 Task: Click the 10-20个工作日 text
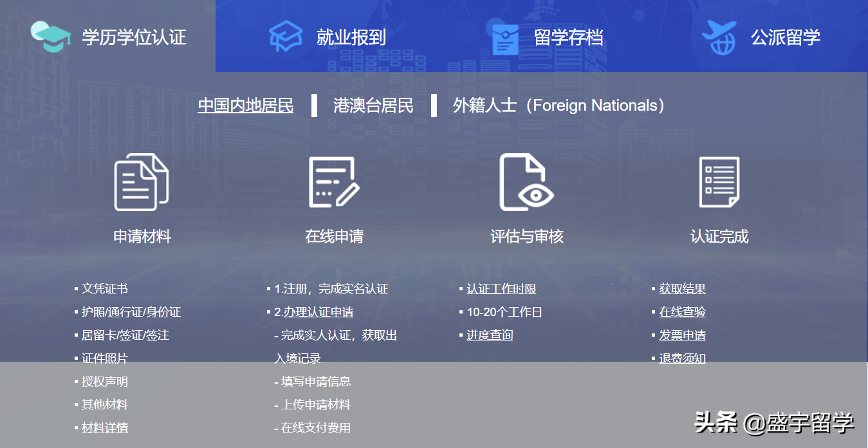pyautogui.click(x=504, y=312)
